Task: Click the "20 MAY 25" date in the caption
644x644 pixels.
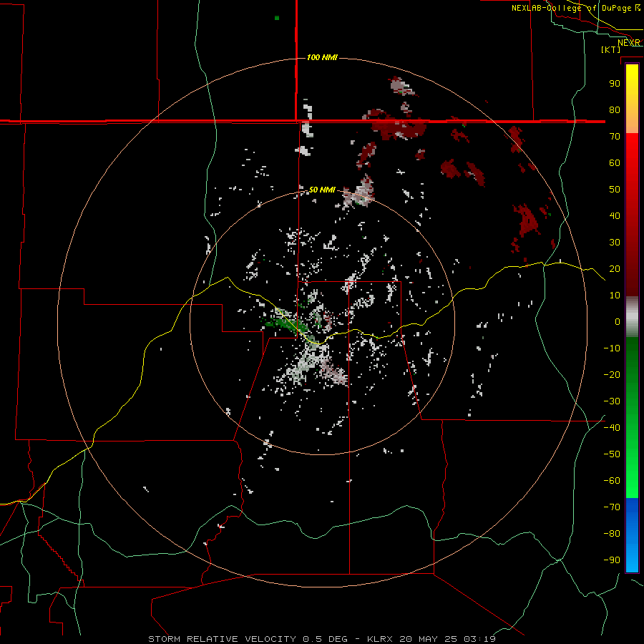Action: click(428, 639)
